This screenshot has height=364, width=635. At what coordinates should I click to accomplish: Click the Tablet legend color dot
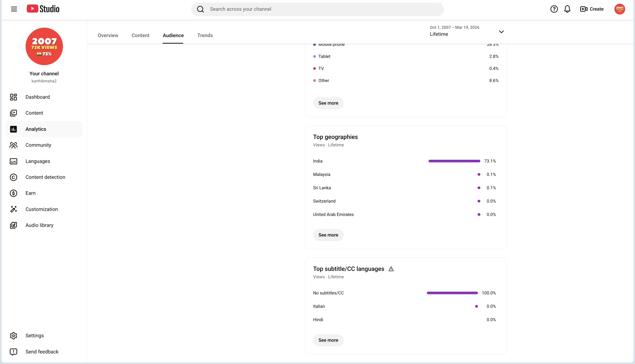[315, 57]
